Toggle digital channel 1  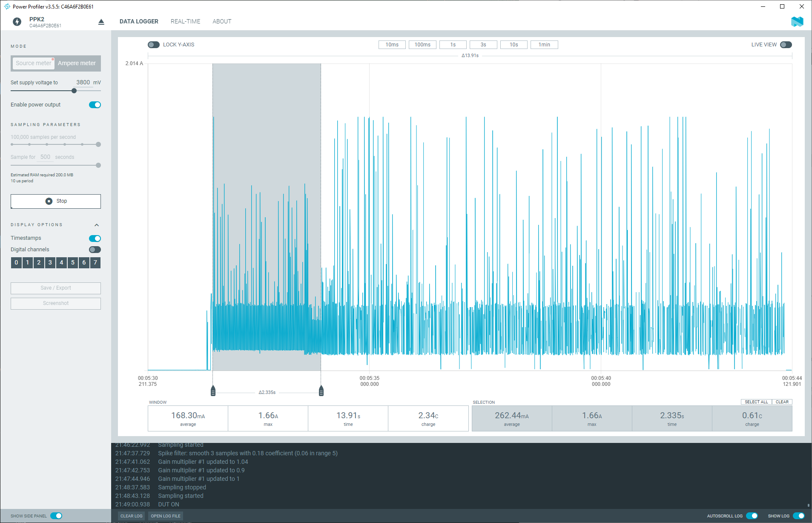click(28, 263)
